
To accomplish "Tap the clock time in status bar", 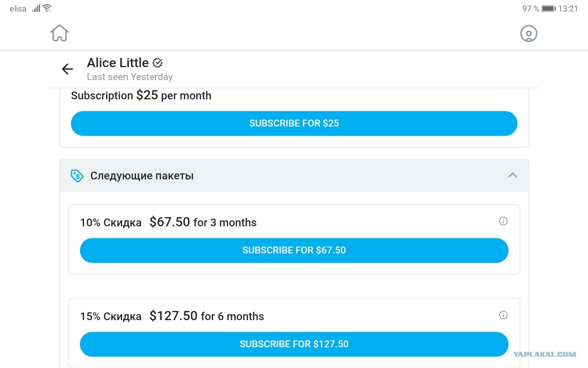I will (568, 9).
